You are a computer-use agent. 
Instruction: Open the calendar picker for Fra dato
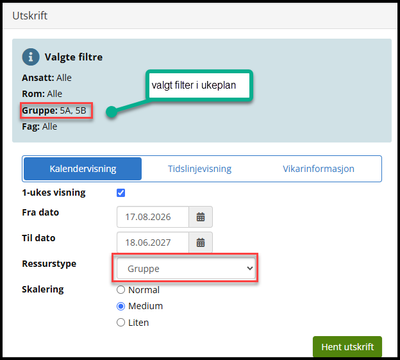(x=201, y=217)
